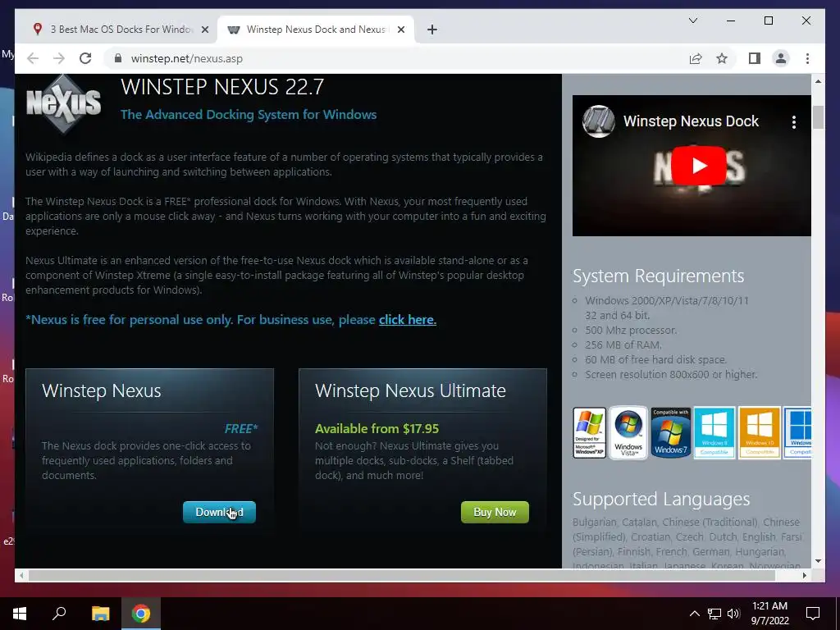Click the horizontal scrollbar left arrow
This screenshot has height=630, width=840.
(x=21, y=575)
